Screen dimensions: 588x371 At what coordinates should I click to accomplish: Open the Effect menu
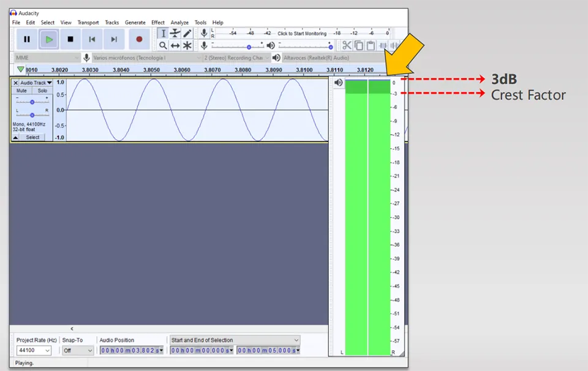coord(158,23)
